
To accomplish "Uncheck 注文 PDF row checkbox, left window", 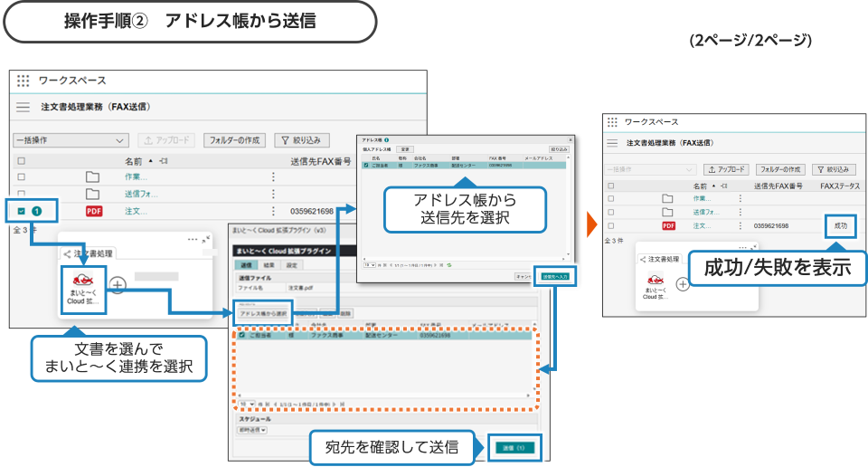I will [x=22, y=211].
